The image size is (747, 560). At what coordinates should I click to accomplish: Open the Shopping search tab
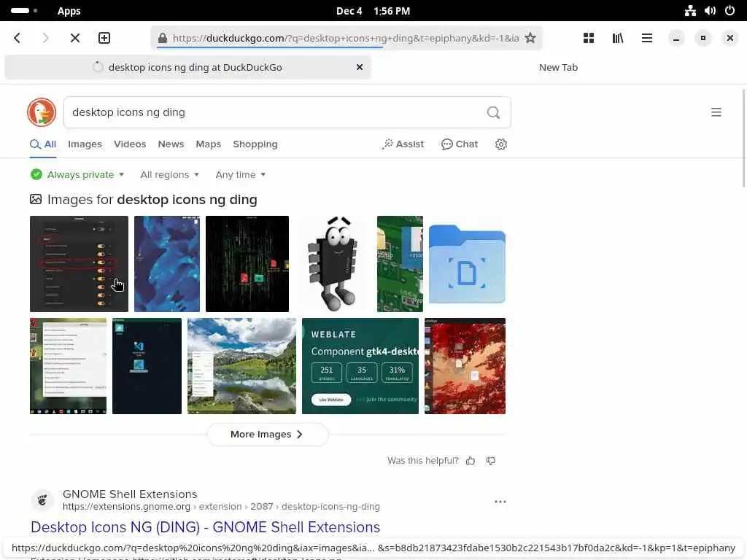pos(255,144)
